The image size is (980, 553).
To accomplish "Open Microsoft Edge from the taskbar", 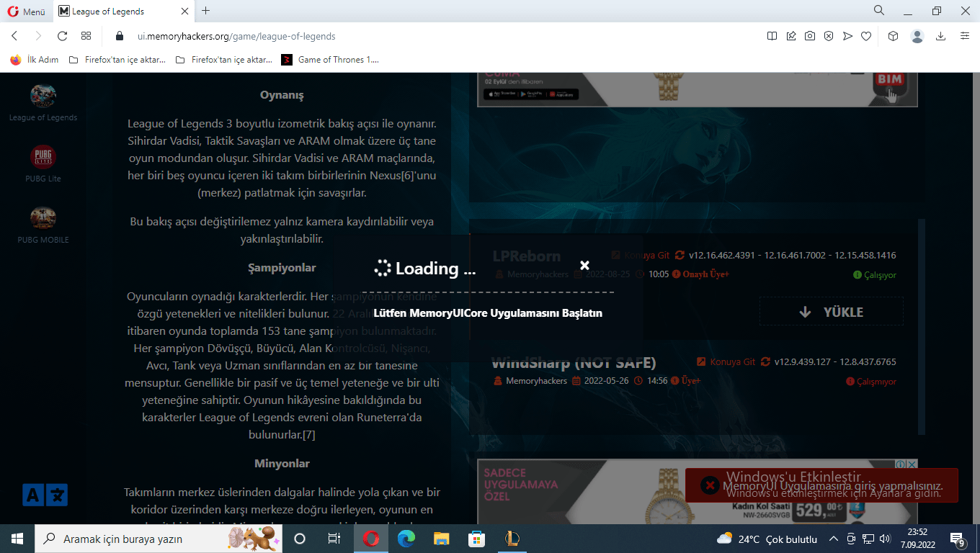I will coord(406,539).
